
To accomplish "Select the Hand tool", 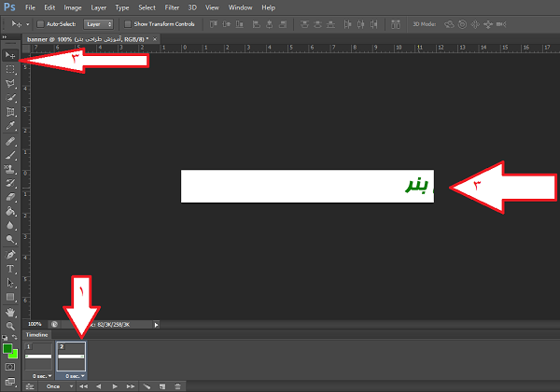I will (10, 312).
